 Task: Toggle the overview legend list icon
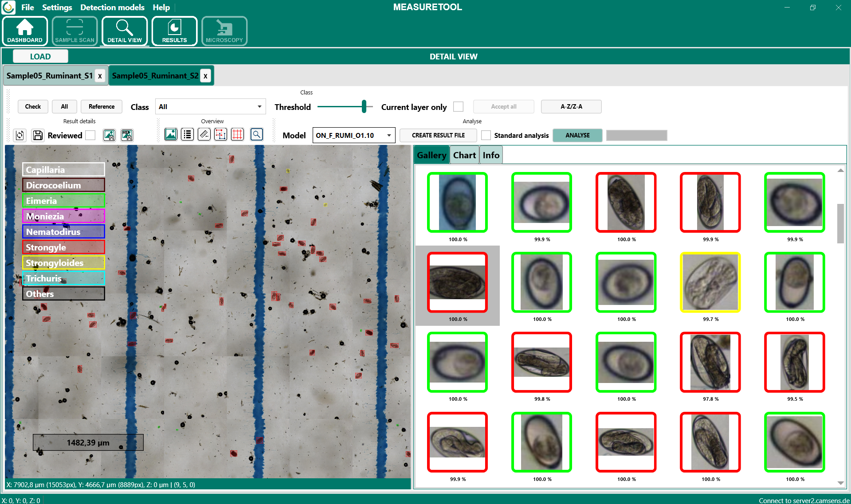[x=187, y=134]
